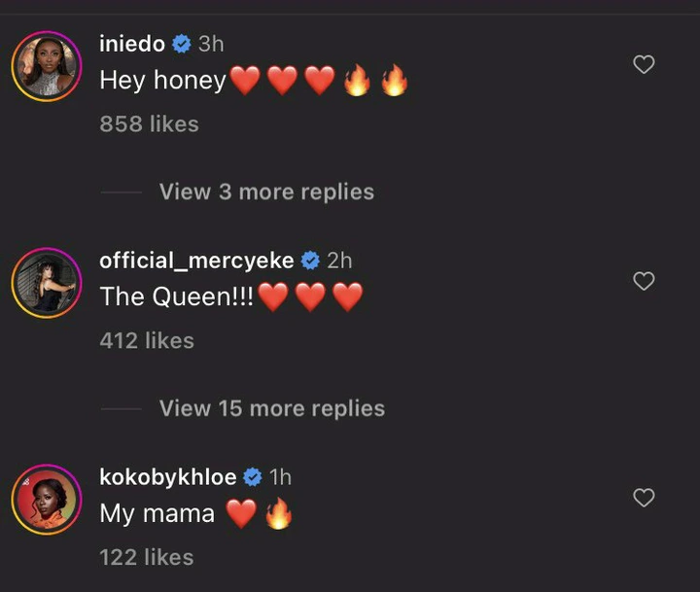
Task: Like the comment by iniedo
Action: pyautogui.click(x=644, y=65)
